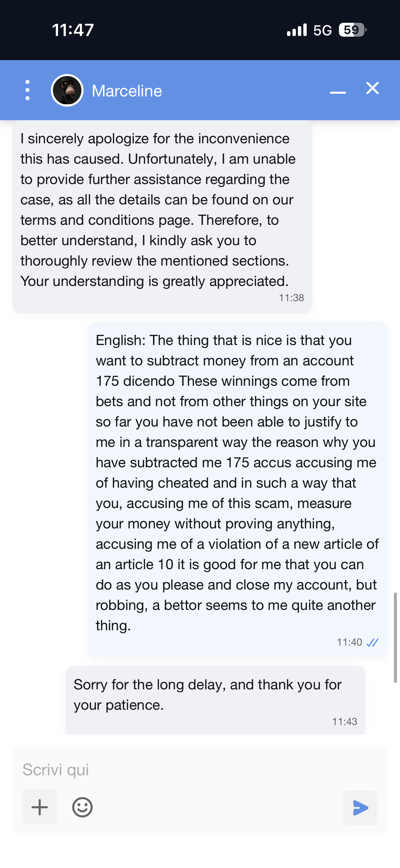This screenshot has height=868, width=400.
Task: Tap Marceline's avatar picture
Action: [67, 90]
